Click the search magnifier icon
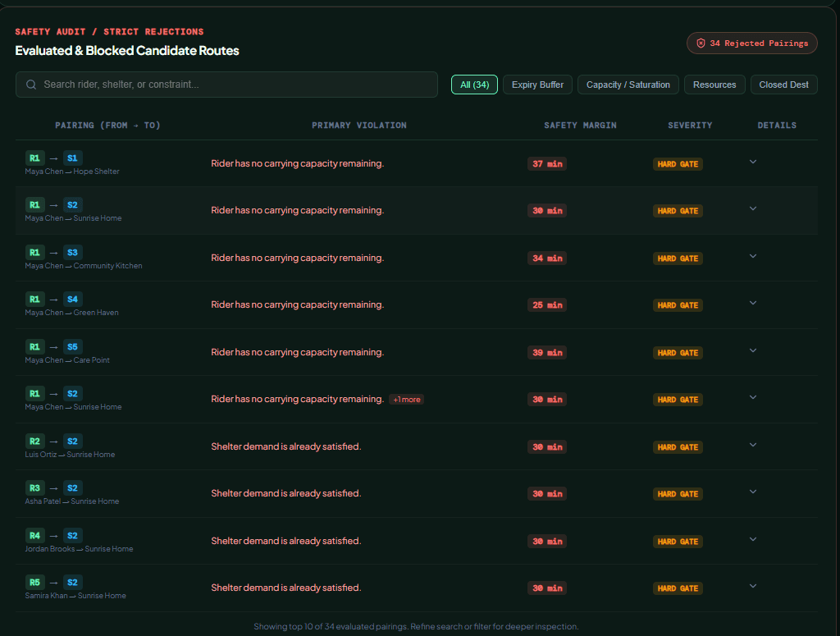 click(31, 85)
